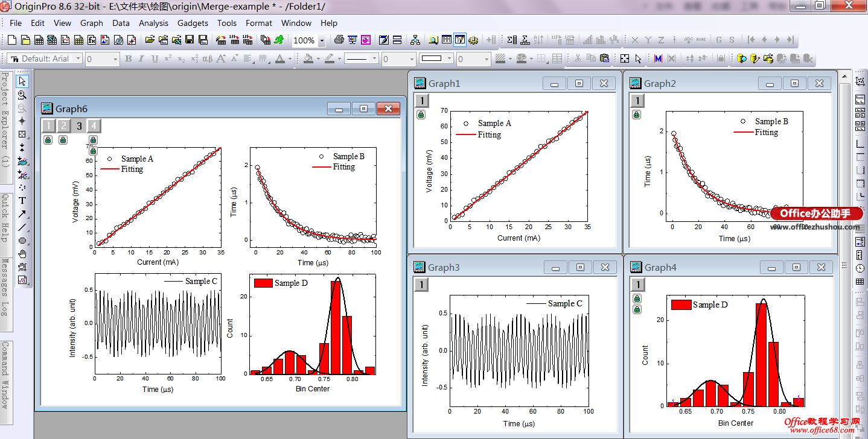868x439 pixels.
Task: Click the fill color paint bucket
Action: coord(308,58)
